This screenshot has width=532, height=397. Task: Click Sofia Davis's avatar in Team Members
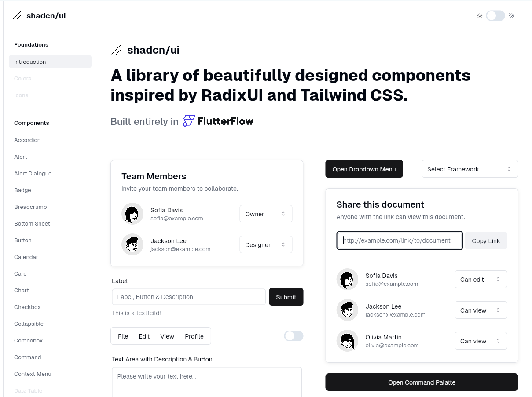tap(132, 214)
